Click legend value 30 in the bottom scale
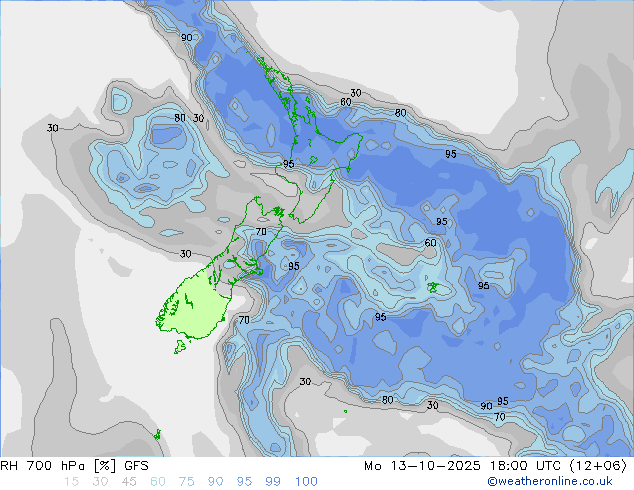The width and height of the screenshot is (634, 490). 100,482
